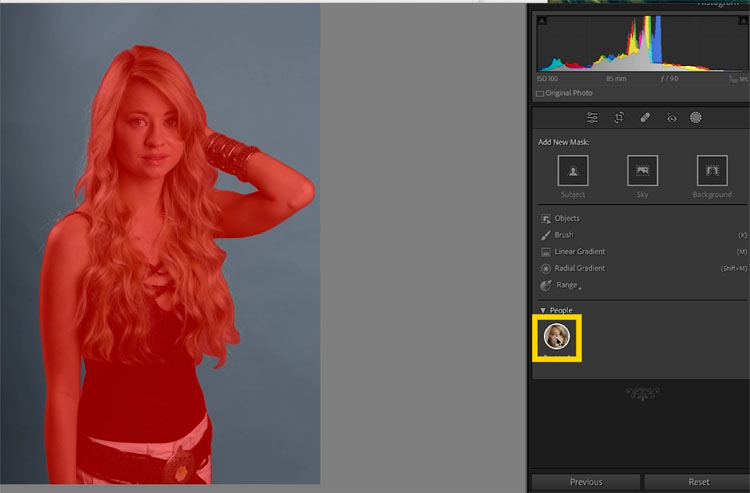Click the 'ISO 100' histogram readout
Viewport: 750px width, 493px height.
(x=547, y=78)
